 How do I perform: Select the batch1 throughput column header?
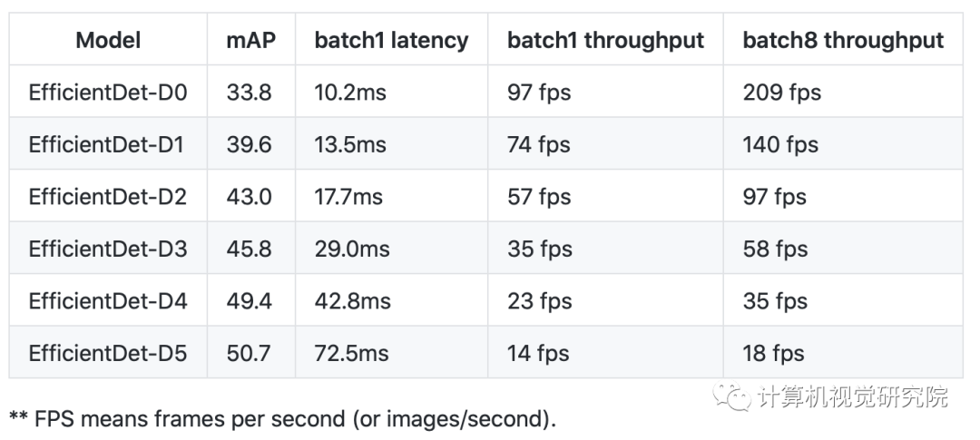[x=605, y=40]
